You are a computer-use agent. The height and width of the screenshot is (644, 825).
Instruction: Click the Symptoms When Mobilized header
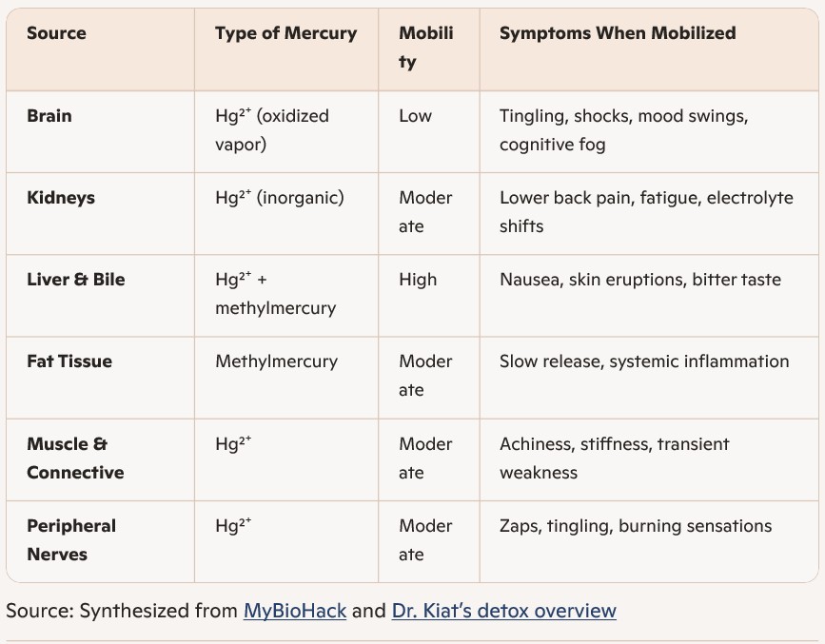pos(617,33)
